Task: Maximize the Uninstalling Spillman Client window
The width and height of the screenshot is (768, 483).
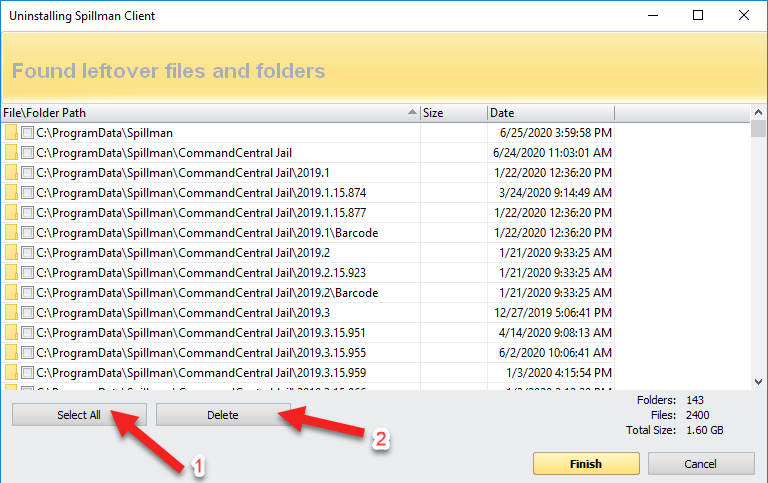Action: pyautogui.click(x=698, y=15)
